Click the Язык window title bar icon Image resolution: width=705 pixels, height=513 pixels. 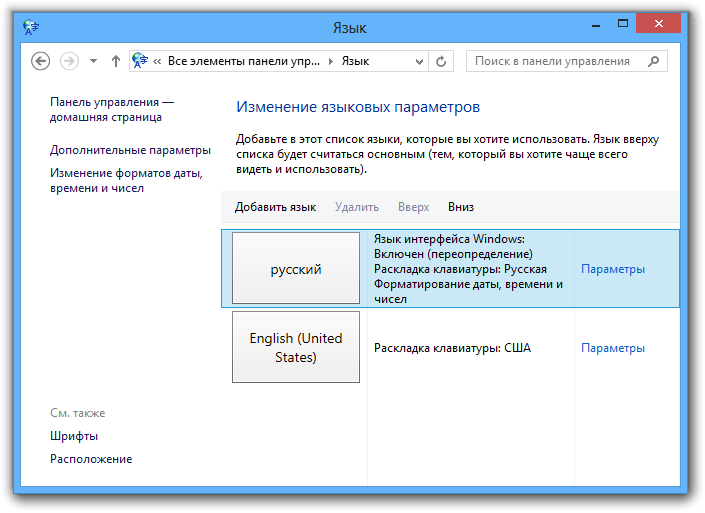click(31, 27)
